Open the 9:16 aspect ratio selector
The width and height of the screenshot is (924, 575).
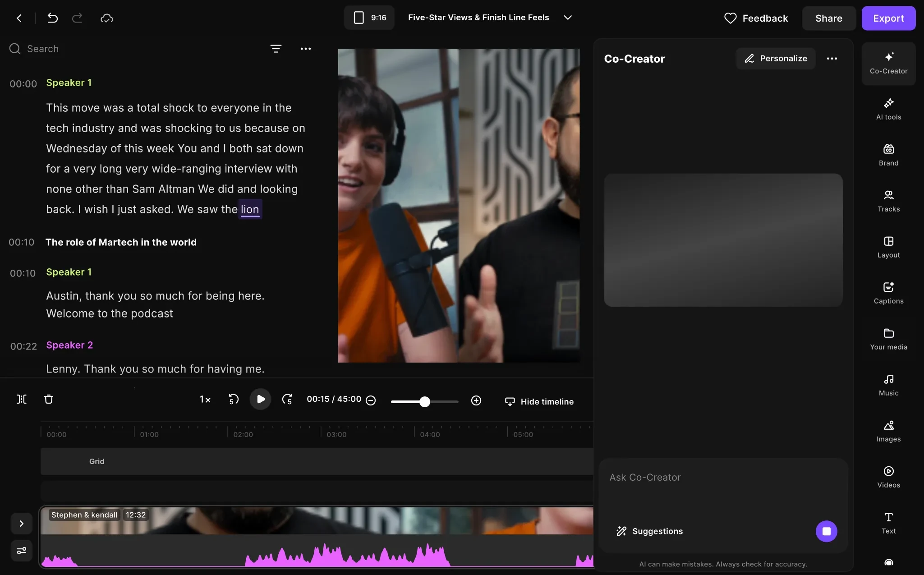369,18
